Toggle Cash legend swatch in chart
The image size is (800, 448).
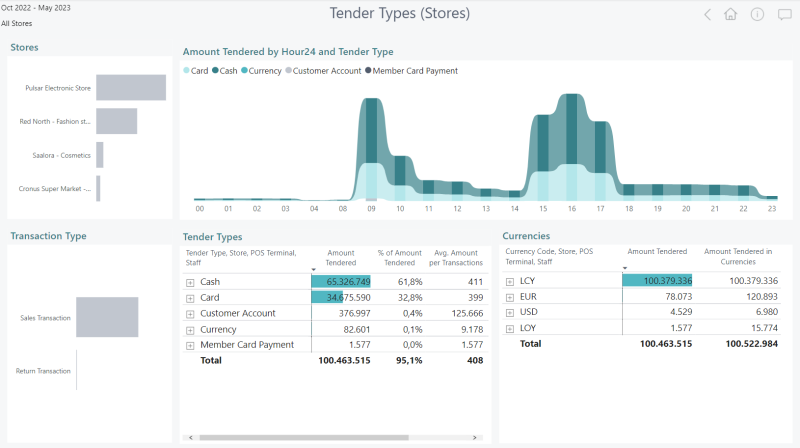point(215,70)
